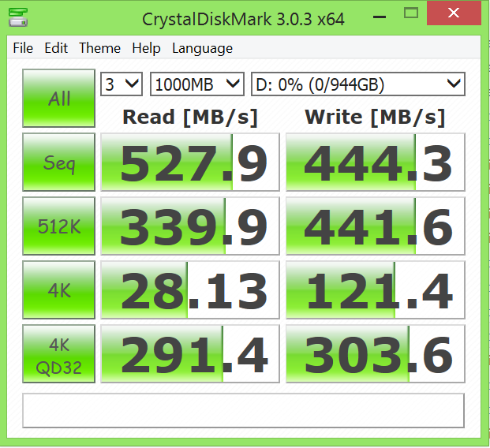490x448 pixels.
Task: Expand the 1000MB test size dropdown
Action: [x=197, y=84]
